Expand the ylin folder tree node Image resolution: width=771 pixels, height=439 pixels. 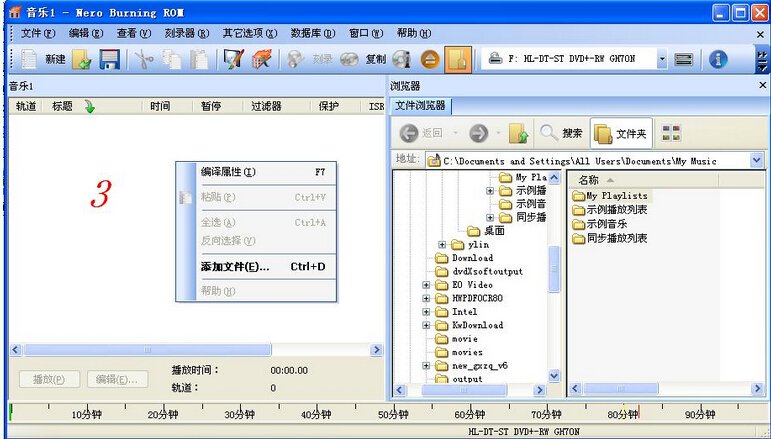coord(442,244)
